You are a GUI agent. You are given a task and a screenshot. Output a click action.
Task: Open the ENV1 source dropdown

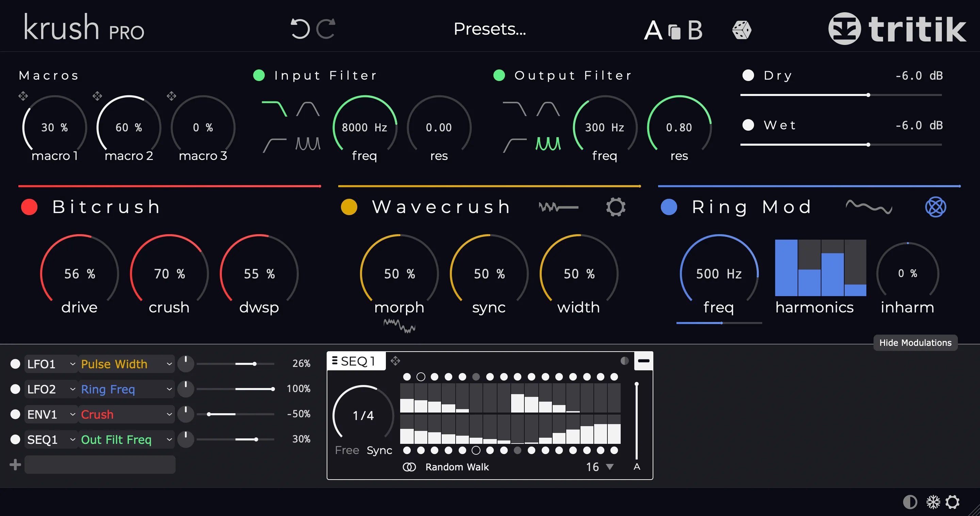click(51, 414)
